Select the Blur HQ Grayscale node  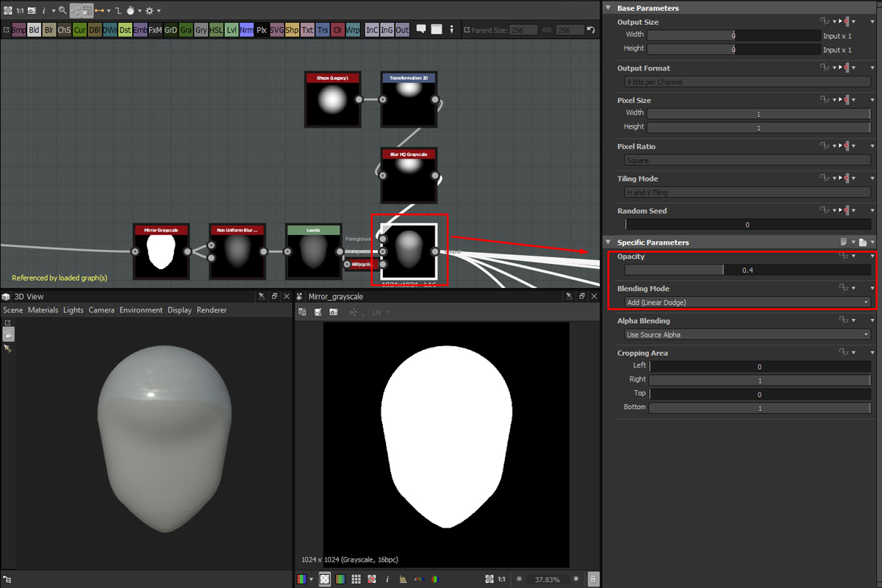(x=409, y=176)
